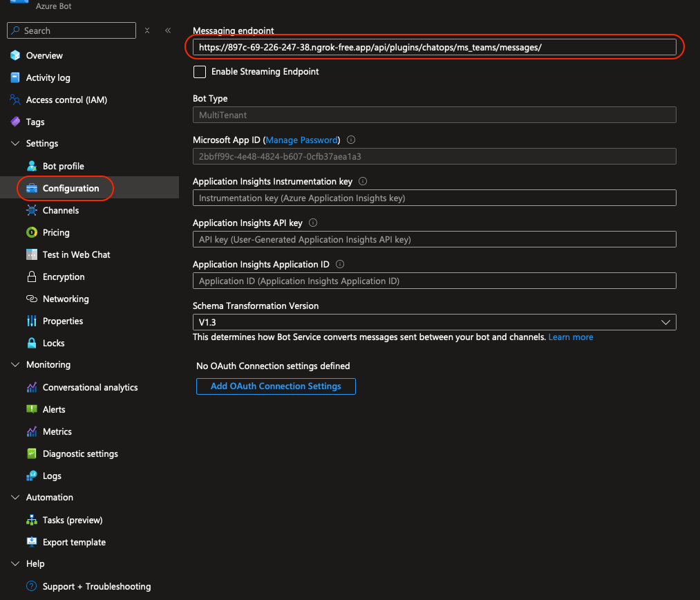Image resolution: width=700 pixels, height=600 pixels.
Task: Click the green Alerts icon
Action: coord(32,409)
